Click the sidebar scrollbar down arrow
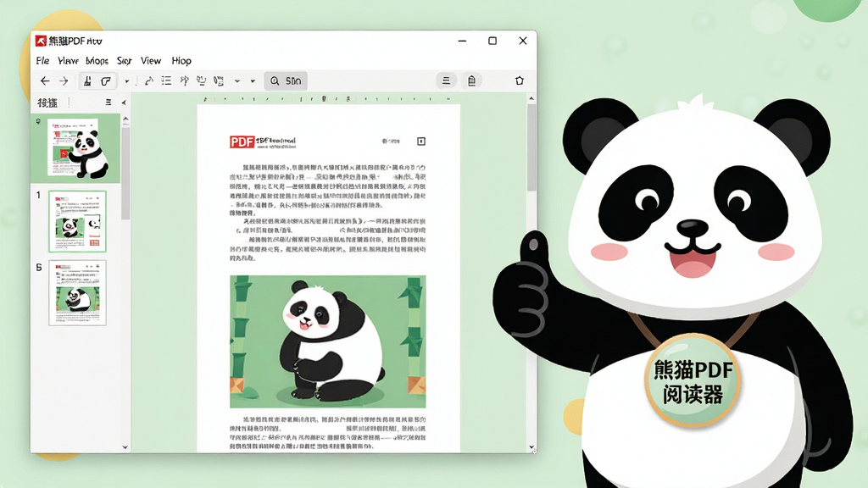The height and width of the screenshot is (488, 868). pos(125,447)
